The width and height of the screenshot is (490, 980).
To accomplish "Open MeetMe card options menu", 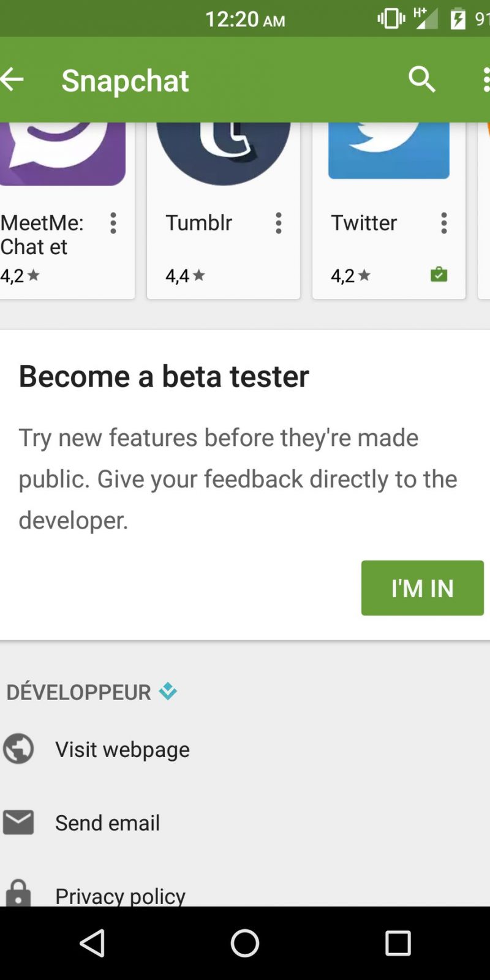I will point(113,223).
